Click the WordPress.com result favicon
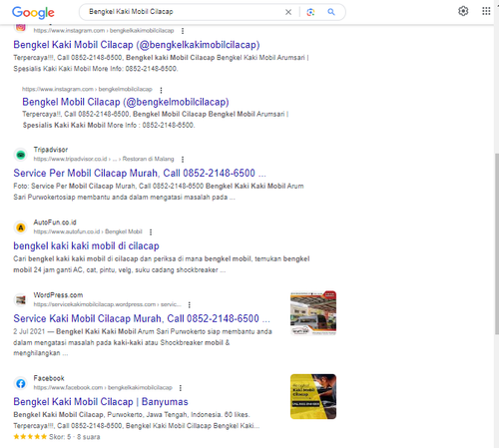499x448 pixels. point(21,300)
